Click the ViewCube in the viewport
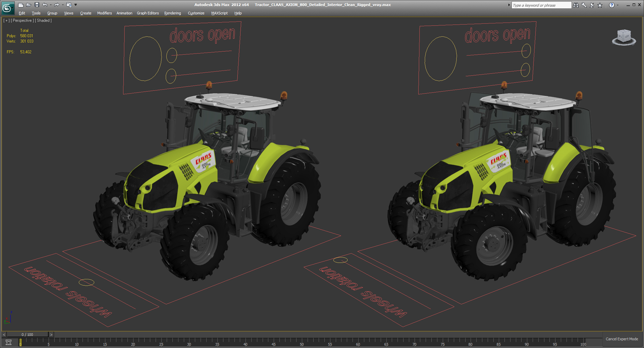 (624, 37)
